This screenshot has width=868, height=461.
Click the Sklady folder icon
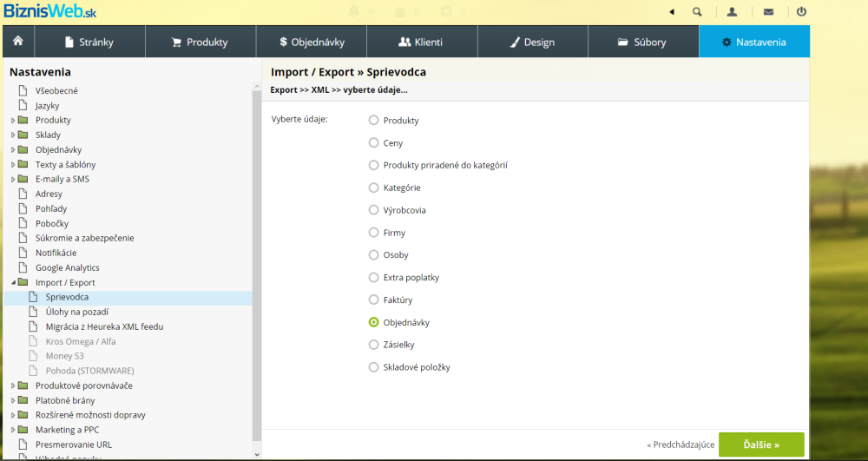23,135
